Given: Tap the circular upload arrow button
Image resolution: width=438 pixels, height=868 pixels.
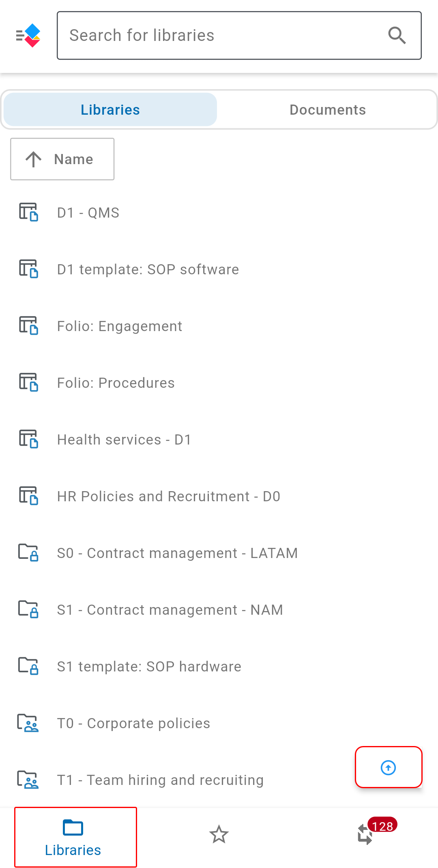Looking at the screenshot, I should click(x=389, y=767).
